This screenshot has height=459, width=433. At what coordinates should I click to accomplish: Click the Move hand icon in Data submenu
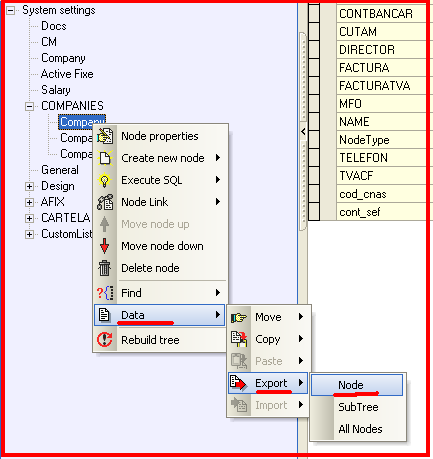(x=239, y=317)
